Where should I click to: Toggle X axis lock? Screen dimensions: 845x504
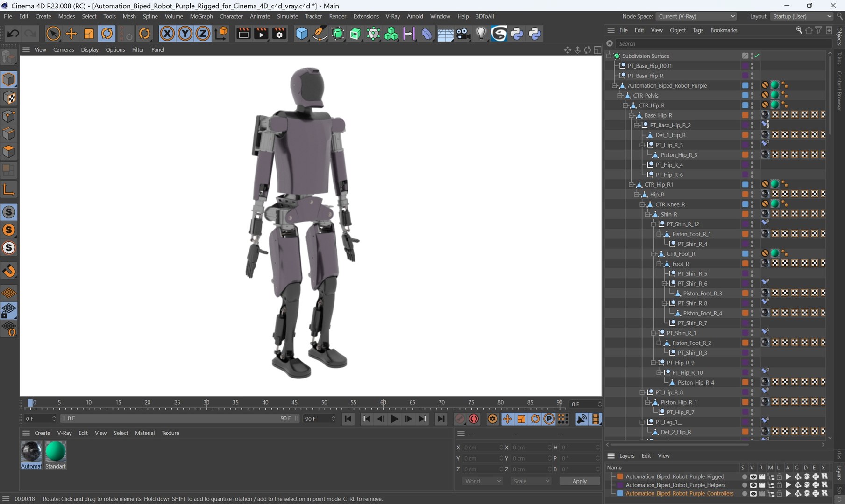click(167, 34)
